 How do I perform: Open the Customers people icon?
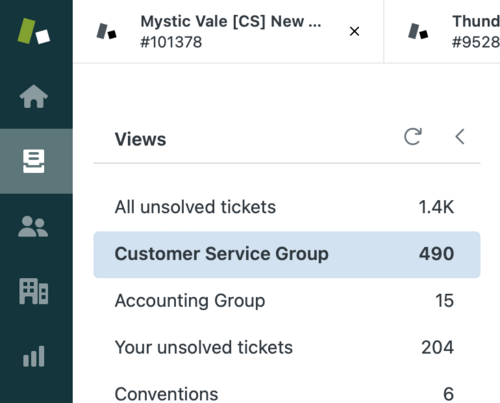click(33, 226)
